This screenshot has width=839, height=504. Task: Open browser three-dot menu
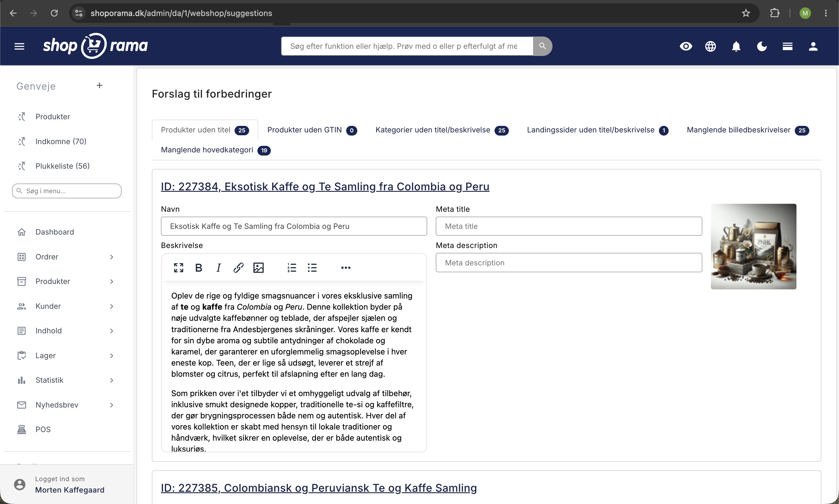826,13
